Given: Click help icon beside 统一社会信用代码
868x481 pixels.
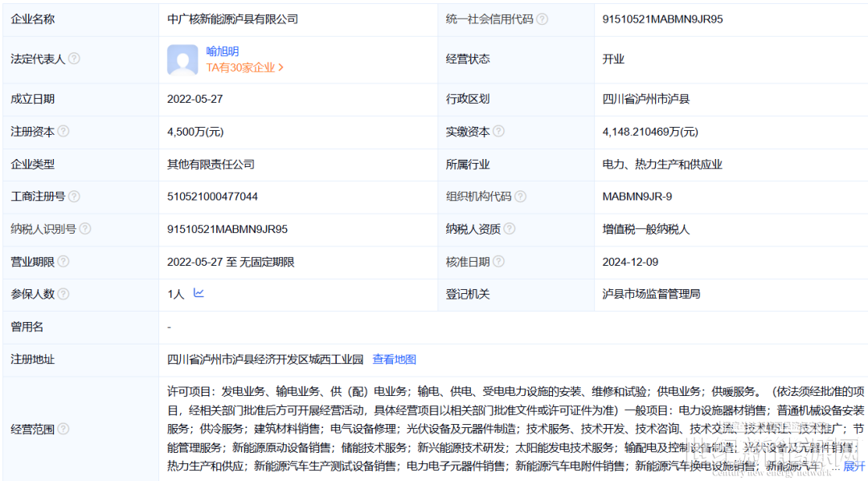Looking at the screenshot, I should click(x=542, y=19).
